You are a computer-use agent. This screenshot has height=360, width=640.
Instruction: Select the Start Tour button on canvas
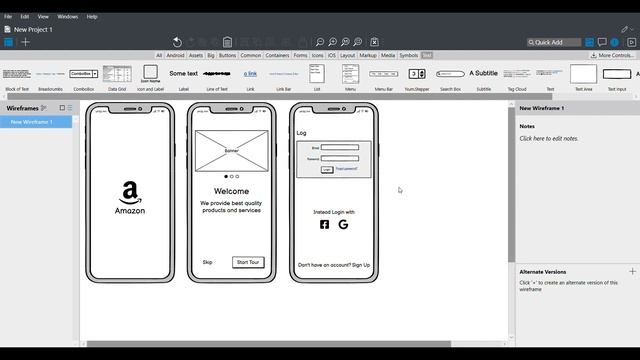(x=248, y=262)
